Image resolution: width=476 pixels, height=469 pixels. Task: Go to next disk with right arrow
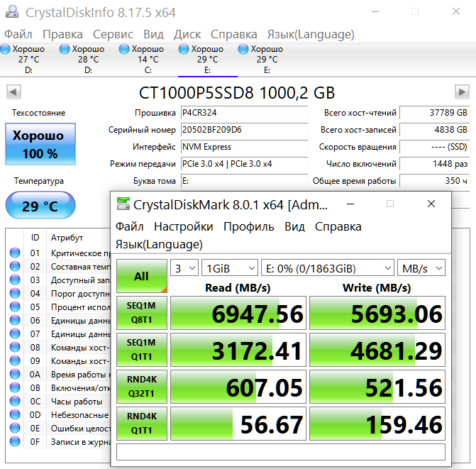tap(462, 92)
